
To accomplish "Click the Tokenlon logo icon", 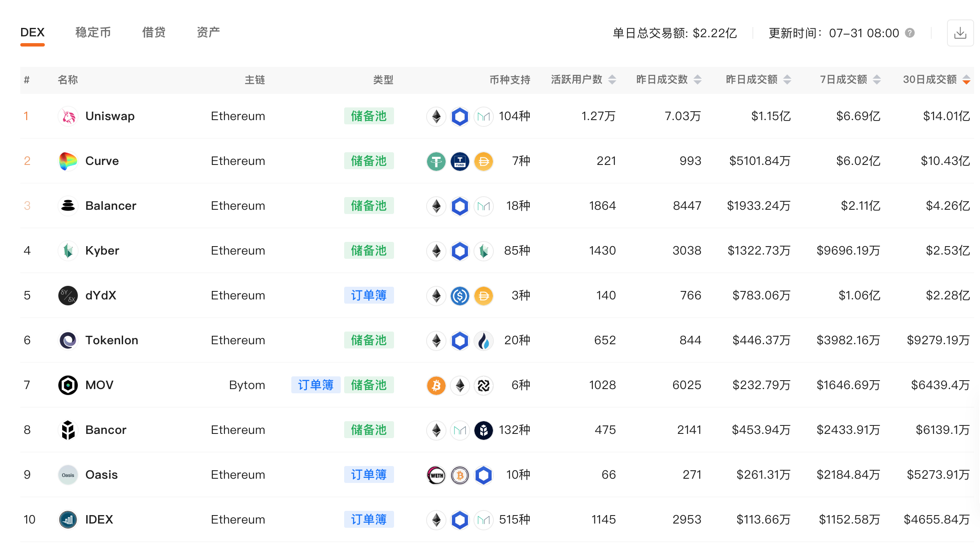I will point(68,340).
